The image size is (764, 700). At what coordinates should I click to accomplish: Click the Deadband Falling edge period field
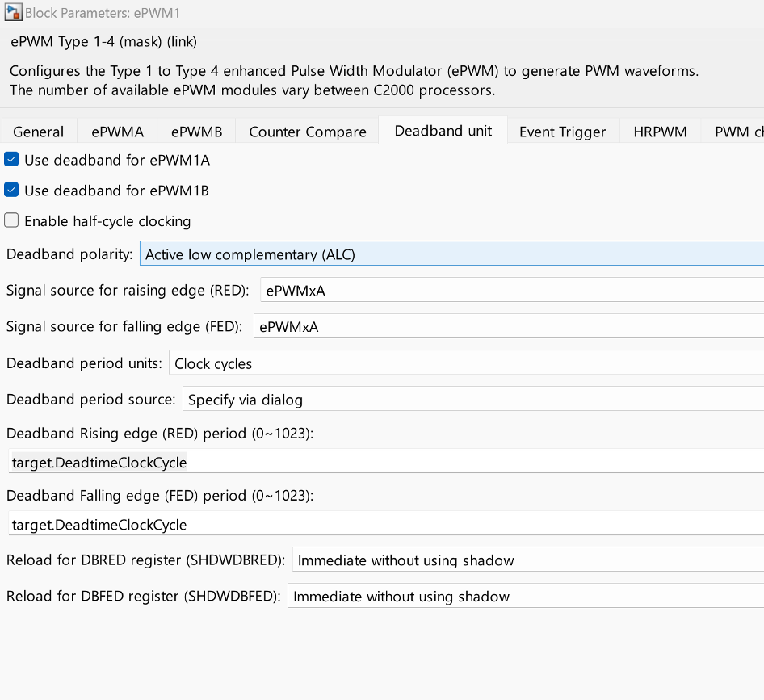[x=384, y=525]
